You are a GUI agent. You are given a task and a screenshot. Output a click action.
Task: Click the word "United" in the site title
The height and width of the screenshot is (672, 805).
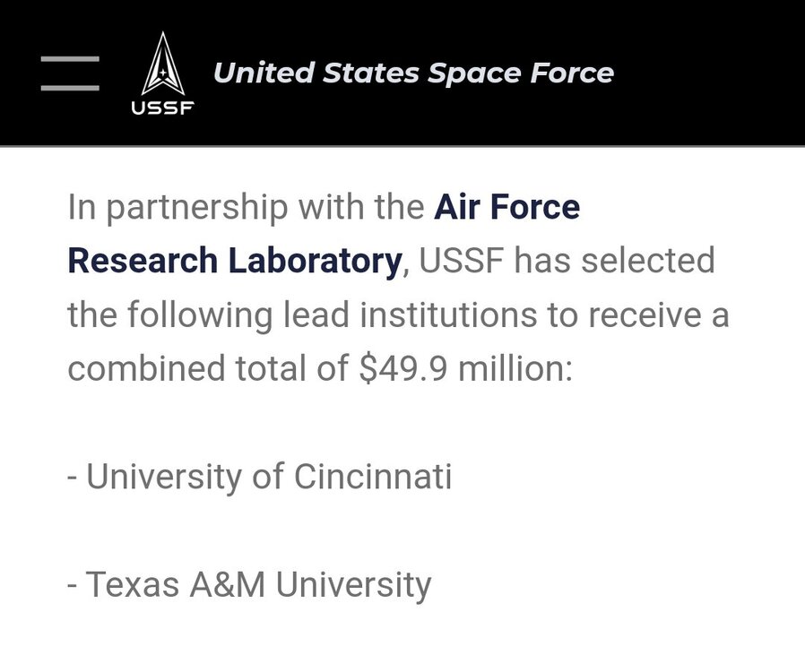(260, 72)
